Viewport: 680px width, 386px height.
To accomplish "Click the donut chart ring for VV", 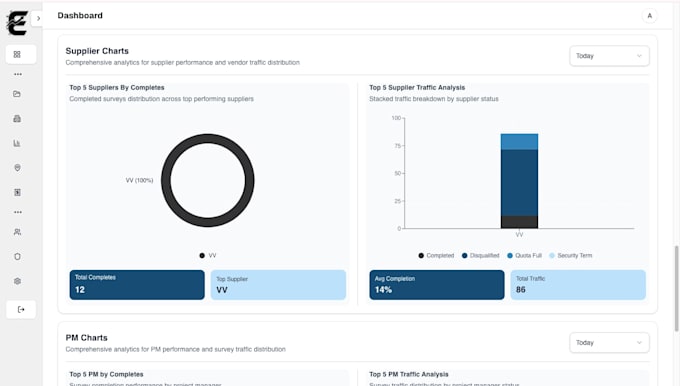I will tap(208, 139).
